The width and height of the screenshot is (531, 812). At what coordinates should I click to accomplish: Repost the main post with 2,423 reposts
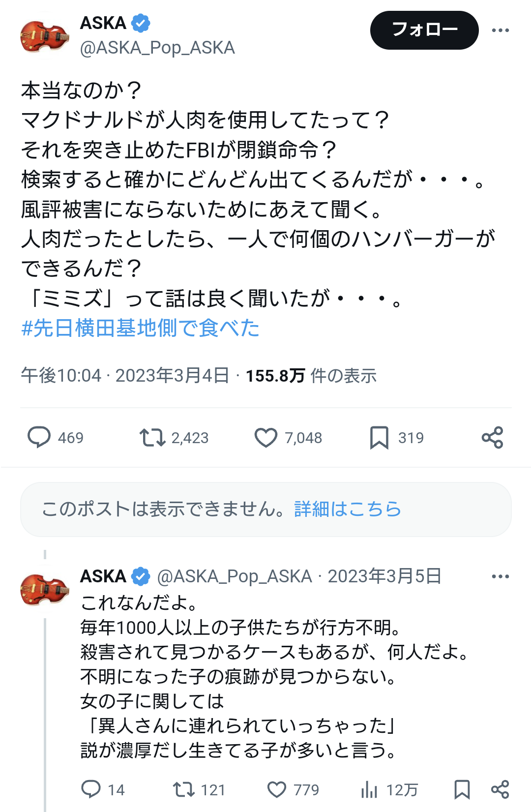(152, 437)
